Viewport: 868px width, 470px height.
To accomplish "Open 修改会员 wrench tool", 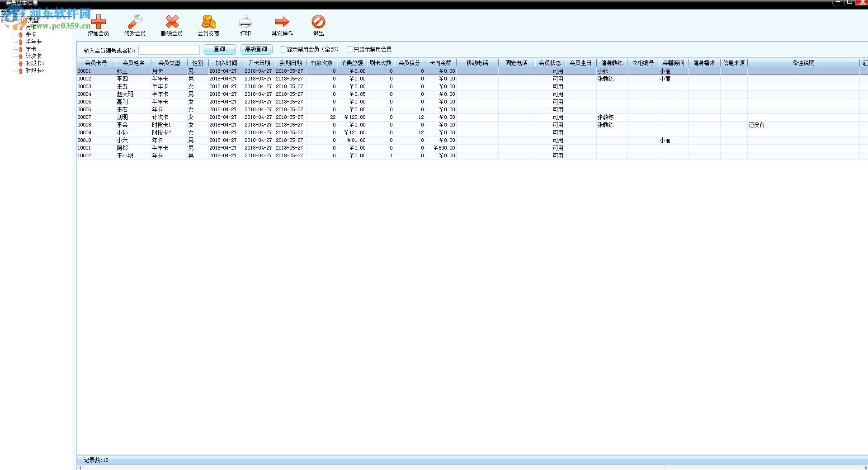I will coord(135,22).
